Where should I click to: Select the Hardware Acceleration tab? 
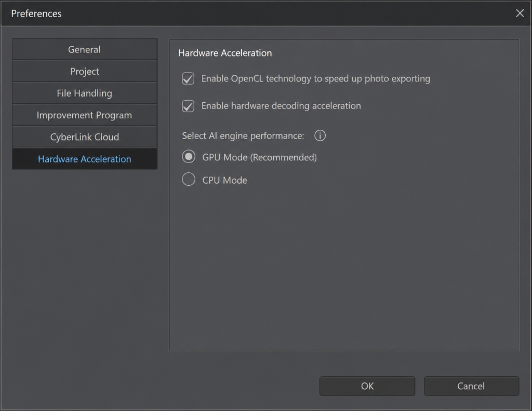[85, 159]
